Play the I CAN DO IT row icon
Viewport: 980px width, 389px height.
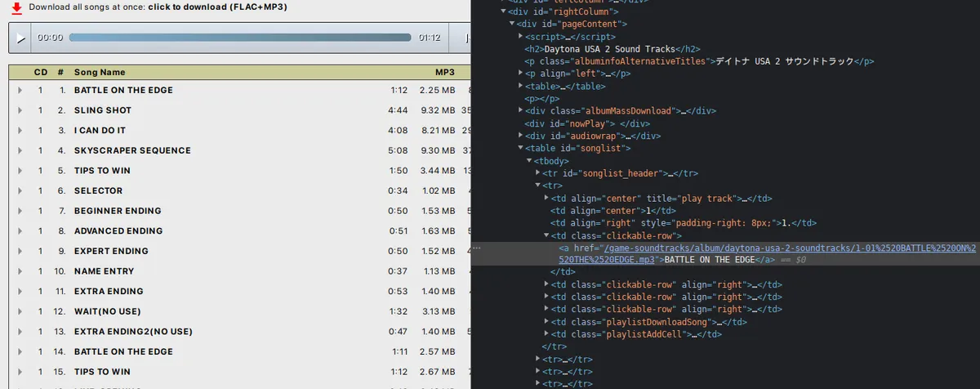pyautogui.click(x=20, y=131)
